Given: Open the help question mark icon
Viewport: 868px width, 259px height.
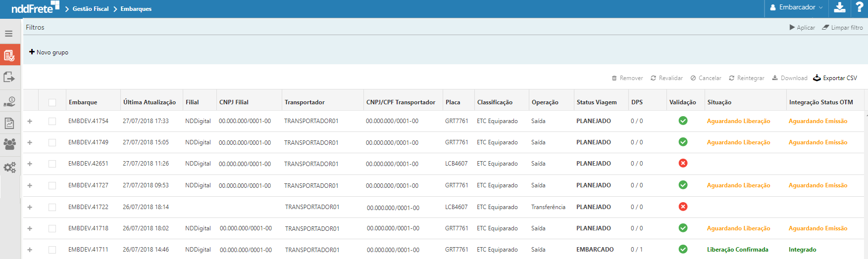Looking at the screenshot, I should click(x=860, y=7).
